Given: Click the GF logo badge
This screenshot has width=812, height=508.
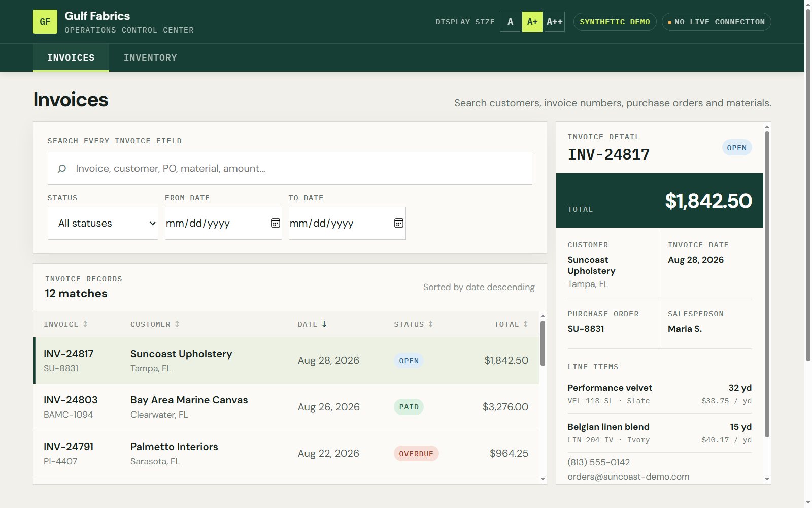Looking at the screenshot, I should (45, 22).
